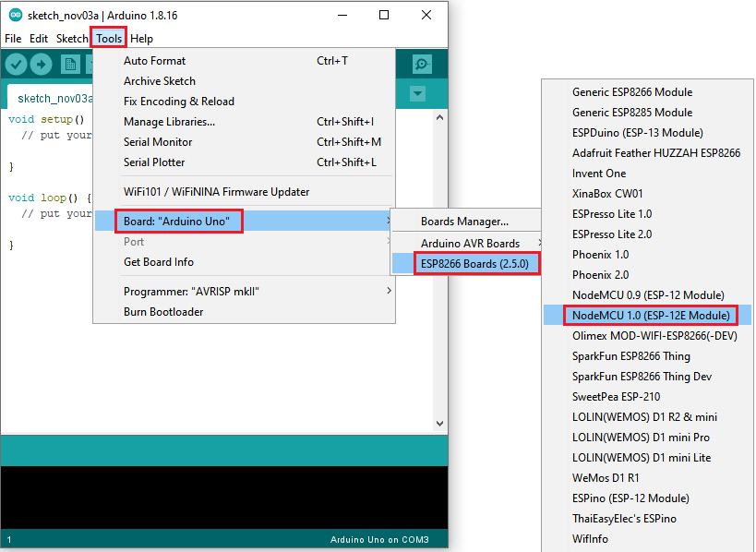Select Generic ESP8285 Module board
The height and width of the screenshot is (552, 756).
click(647, 113)
